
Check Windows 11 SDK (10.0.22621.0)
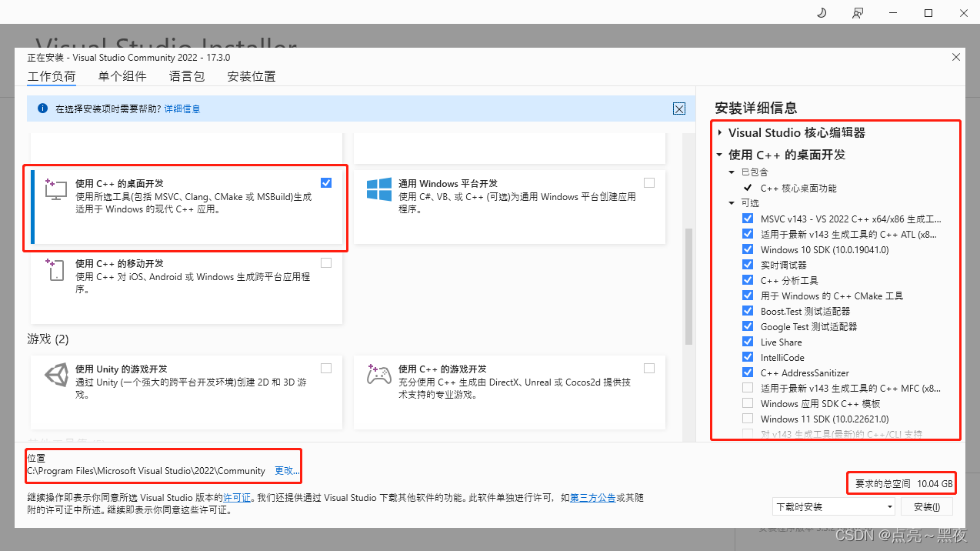point(748,419)
